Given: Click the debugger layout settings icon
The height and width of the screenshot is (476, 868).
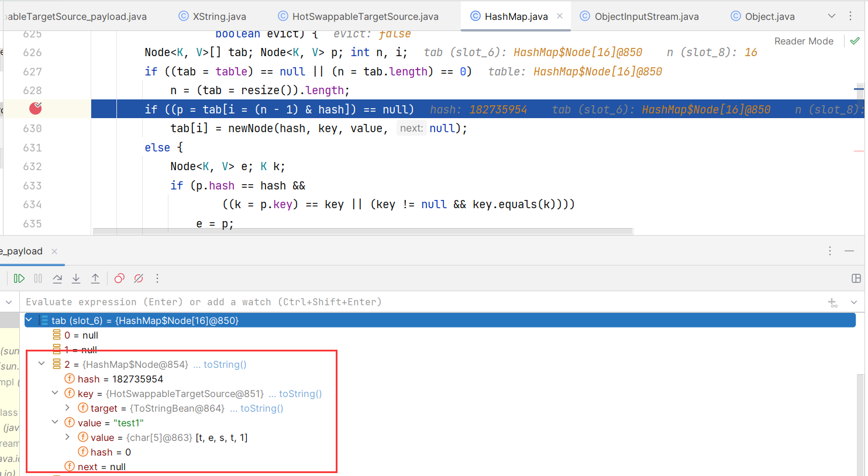Looking at the screenshot, I should click(856, 279).
